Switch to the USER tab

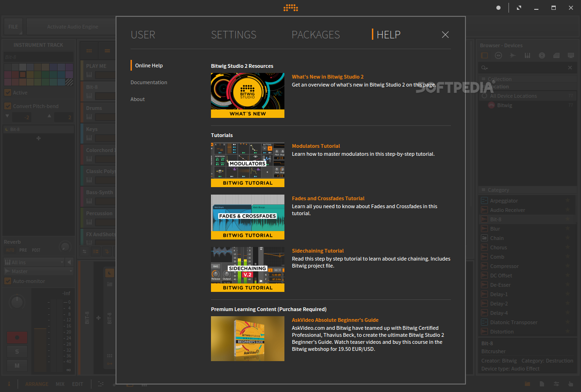(x=143, y=35)
